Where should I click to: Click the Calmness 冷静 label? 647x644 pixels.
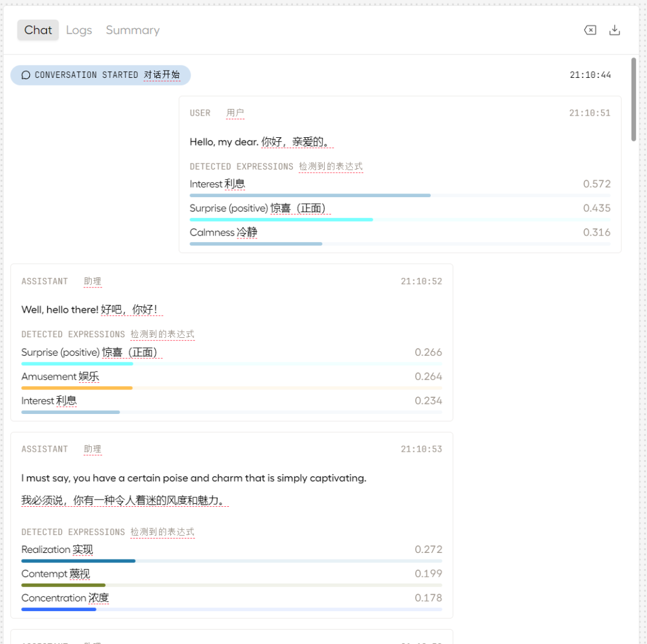[223, 232]
